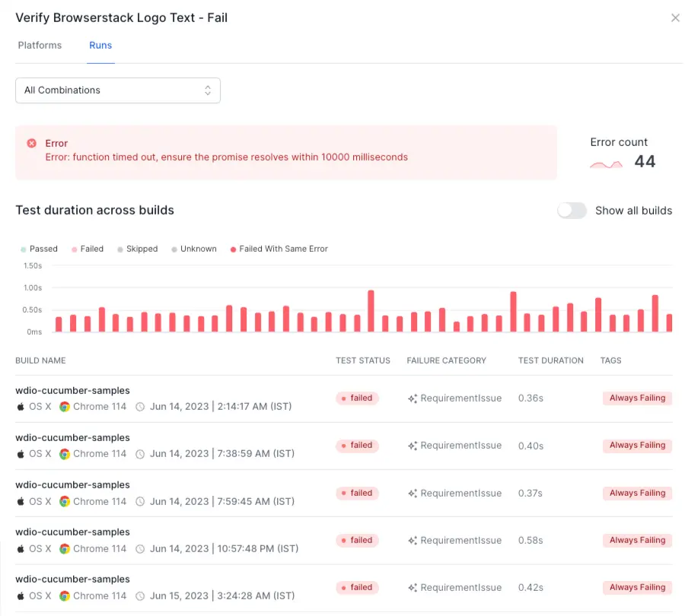Toggle Failed With Same Error legend item
The height and width of the screenshot is (616, 685).
point(279,249)
